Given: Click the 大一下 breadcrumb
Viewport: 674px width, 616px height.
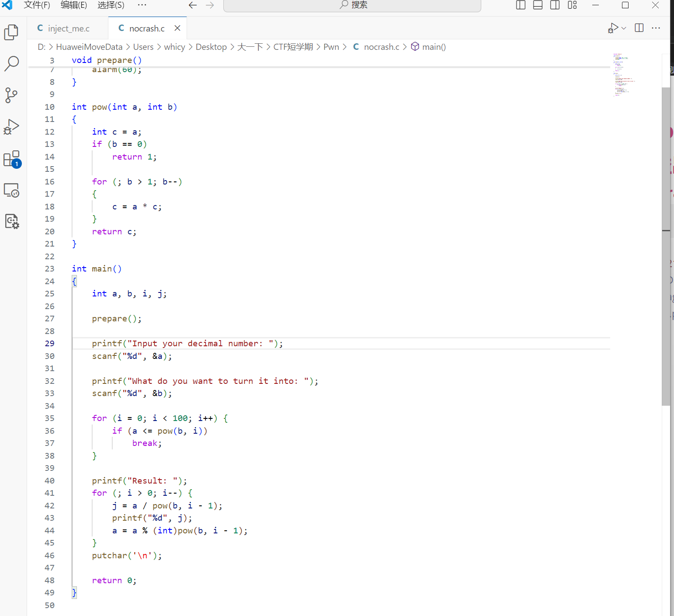Looking at the screenshot, I should pyautogui.click(x=250, y=47).
